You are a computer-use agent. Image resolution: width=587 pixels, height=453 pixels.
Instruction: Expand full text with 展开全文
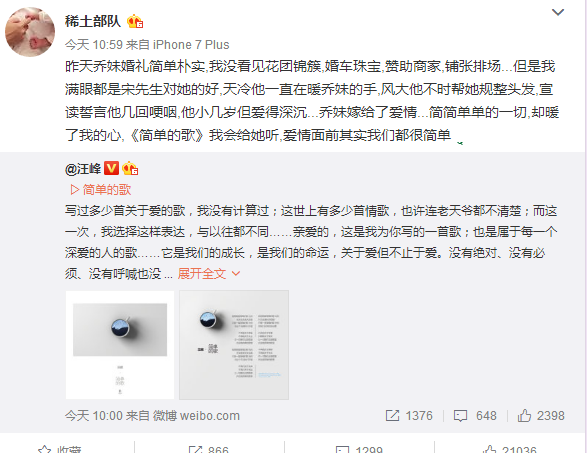click(209, 274)
